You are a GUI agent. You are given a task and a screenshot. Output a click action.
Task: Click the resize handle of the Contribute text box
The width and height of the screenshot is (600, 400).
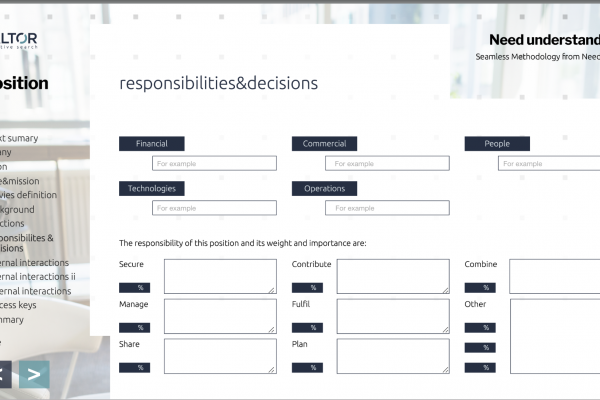[x=445, y=289]
